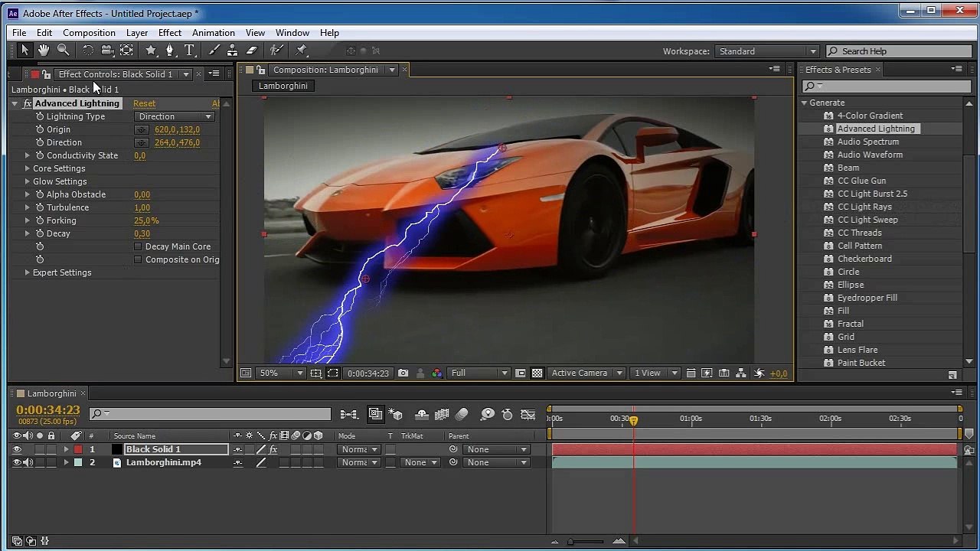Open the Active Camera view dropdown
The width and height of the screenshot is (980, 551).
(586, 373)
